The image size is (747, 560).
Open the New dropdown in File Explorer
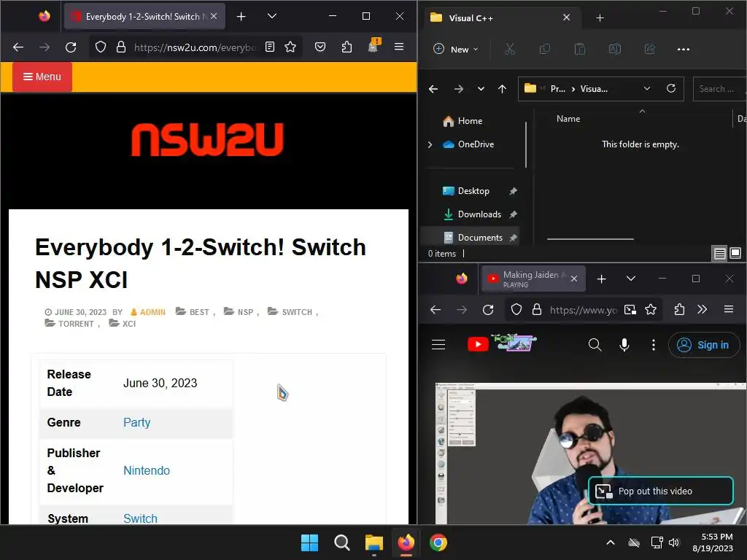pyautogui.click(x=455, y=49)
